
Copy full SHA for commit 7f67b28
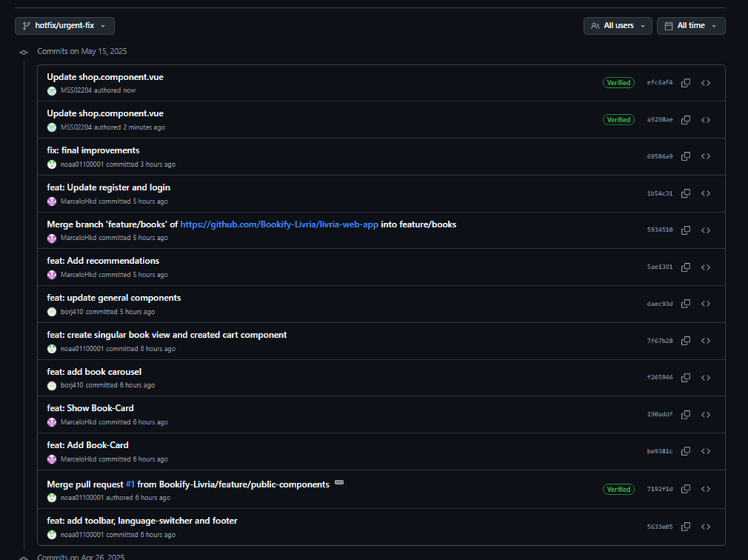tap(685, 341)
